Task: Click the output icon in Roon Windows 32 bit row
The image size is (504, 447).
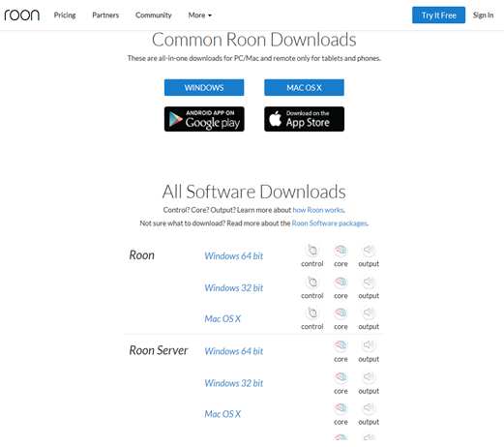Action: [369, 282]
